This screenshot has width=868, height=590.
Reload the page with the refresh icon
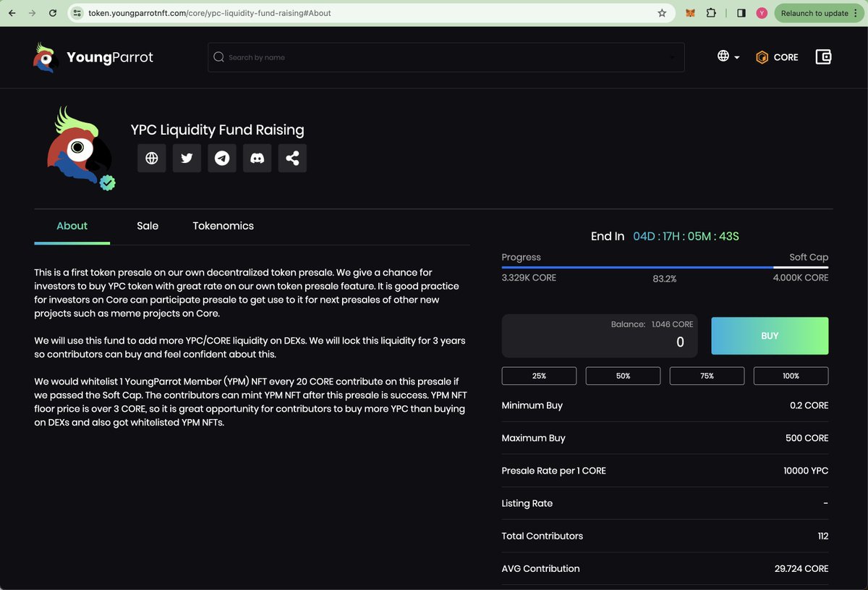click(x=53, y=13)
